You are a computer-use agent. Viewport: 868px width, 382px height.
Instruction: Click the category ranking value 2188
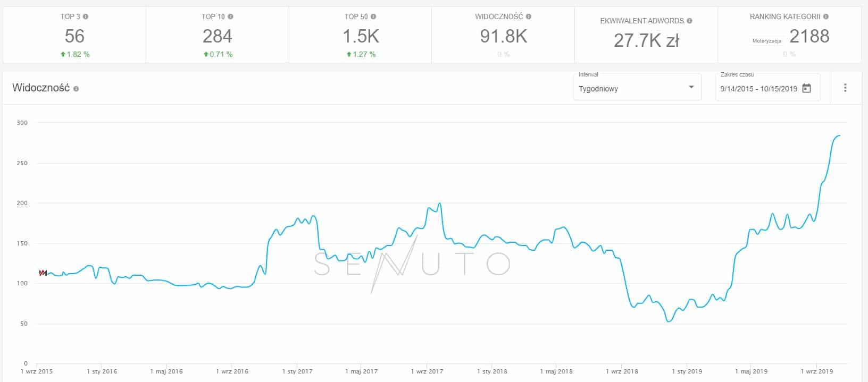[809, 36]
